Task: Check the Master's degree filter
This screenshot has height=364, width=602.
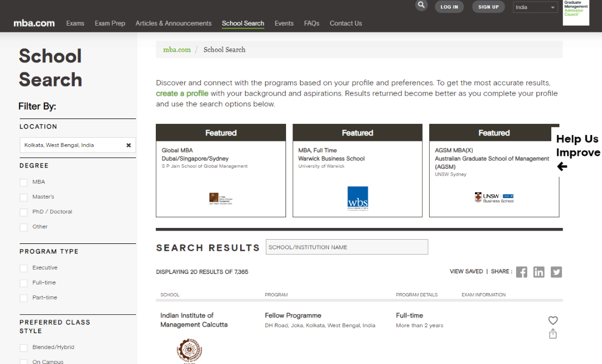Action: coord(24,197)
